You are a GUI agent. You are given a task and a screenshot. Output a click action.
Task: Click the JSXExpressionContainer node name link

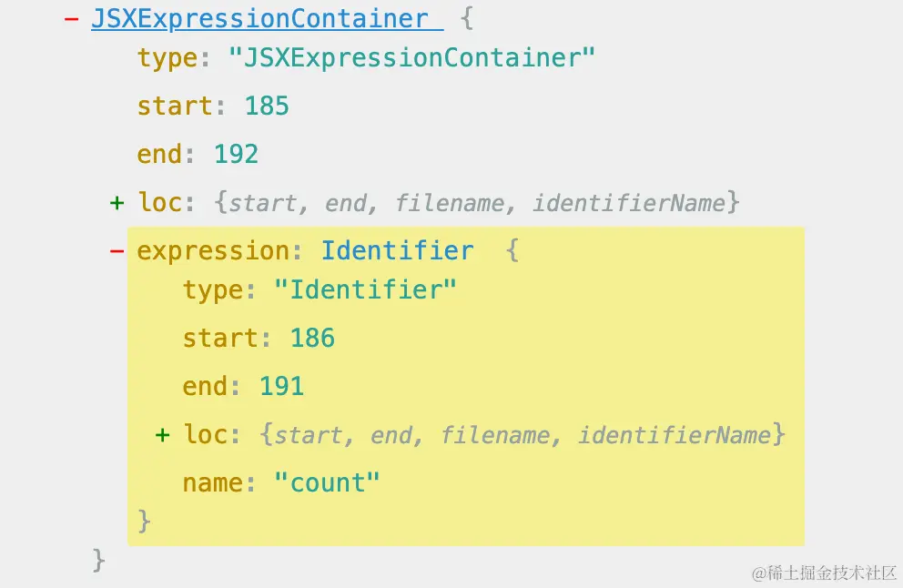[x=259, y=19]
